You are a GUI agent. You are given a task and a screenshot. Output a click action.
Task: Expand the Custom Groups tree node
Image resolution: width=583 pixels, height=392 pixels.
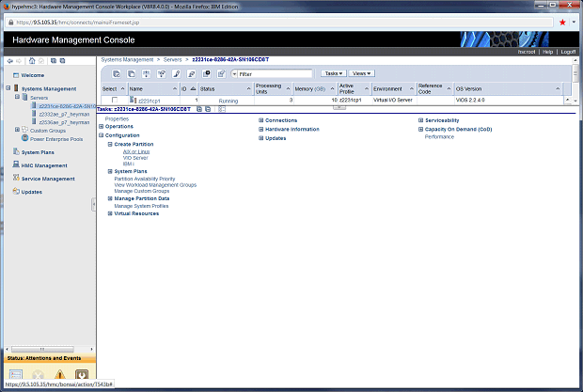(17, 130)
